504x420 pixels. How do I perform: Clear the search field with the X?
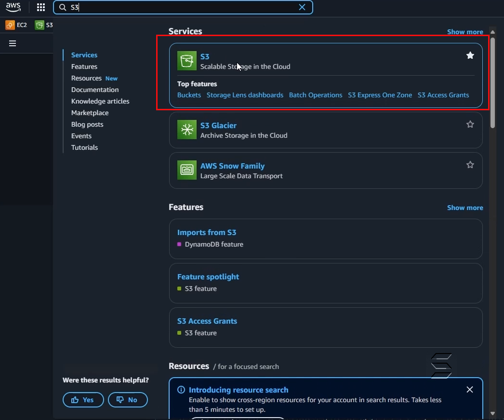coord(302,7)
